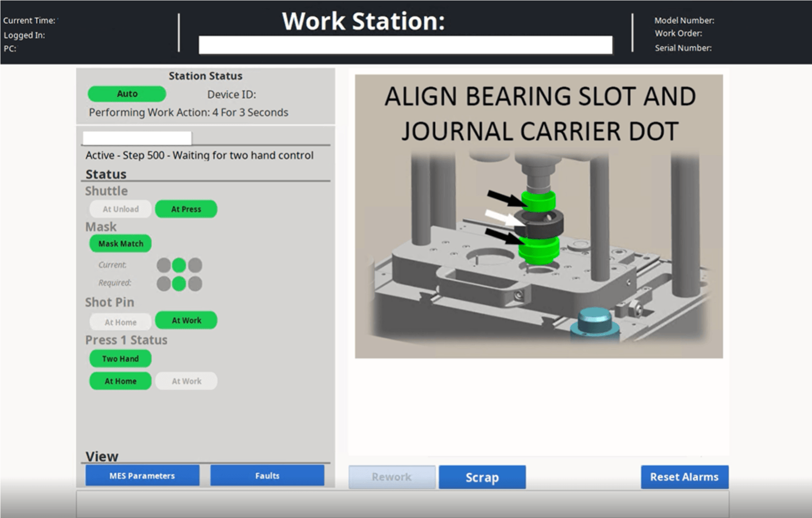Click the last gray Required mask dot
Viewport: 812px width, 518px height.
[195, 284]
